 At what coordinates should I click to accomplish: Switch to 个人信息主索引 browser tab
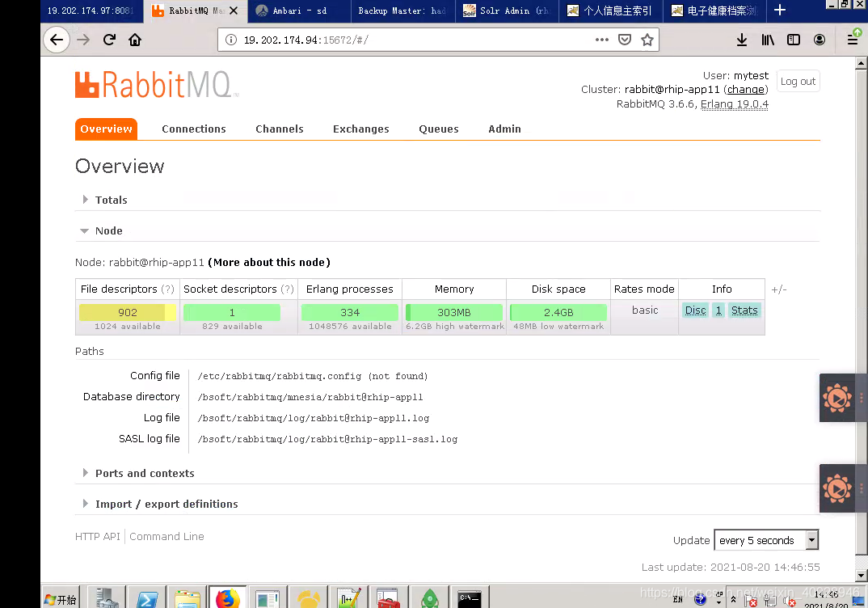610,11
